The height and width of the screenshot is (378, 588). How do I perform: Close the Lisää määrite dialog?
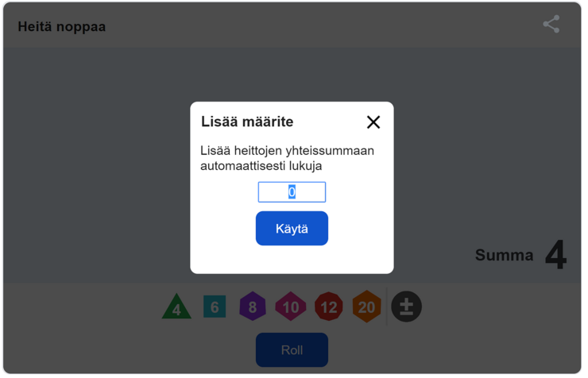tap(373, 122)
